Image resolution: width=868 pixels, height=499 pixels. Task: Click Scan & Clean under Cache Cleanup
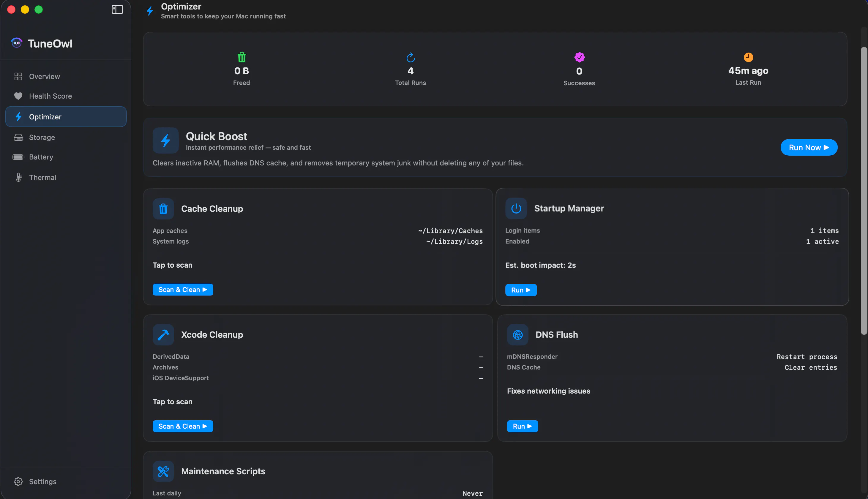(x=183, y=290)
